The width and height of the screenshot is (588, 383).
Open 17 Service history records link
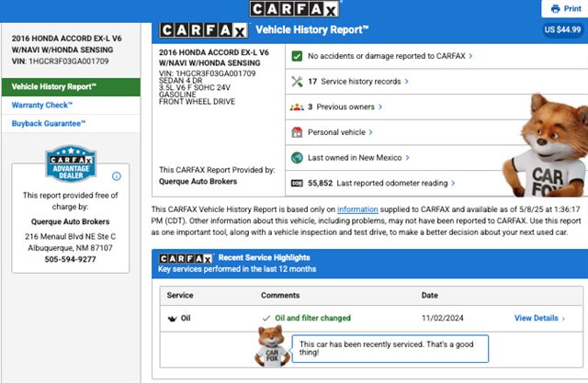tap(354, 82)
